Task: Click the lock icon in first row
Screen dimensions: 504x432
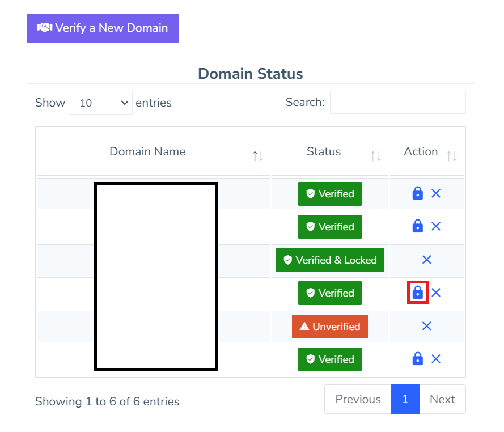Action: coord(417,193)
